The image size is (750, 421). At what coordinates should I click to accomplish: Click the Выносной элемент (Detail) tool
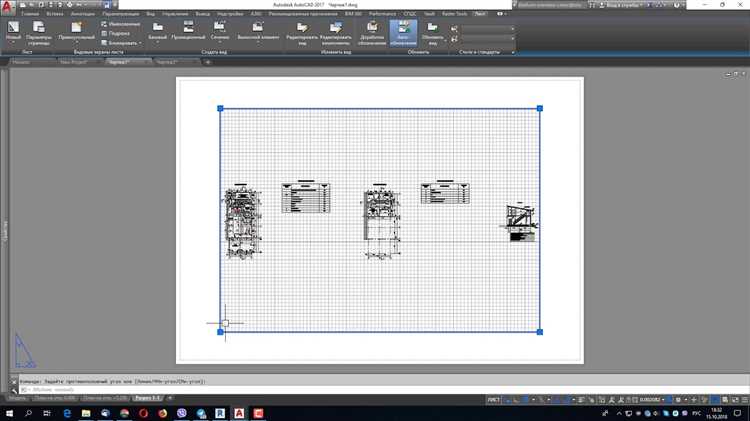click(258, 31)
